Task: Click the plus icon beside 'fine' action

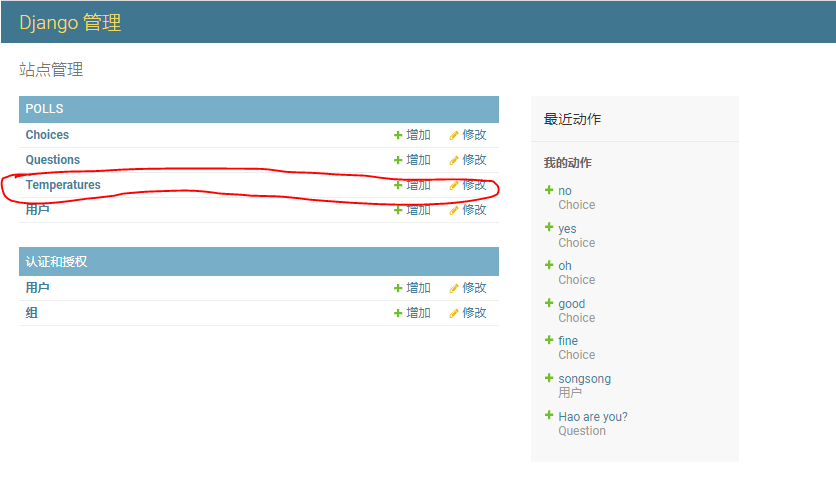Action: point(549,340)
